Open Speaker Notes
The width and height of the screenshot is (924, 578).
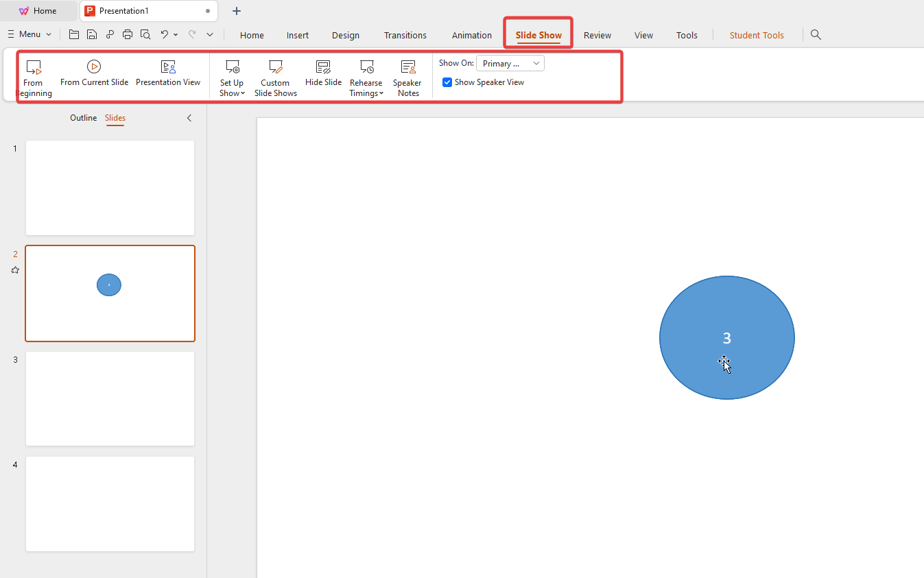tap(407, 75)
